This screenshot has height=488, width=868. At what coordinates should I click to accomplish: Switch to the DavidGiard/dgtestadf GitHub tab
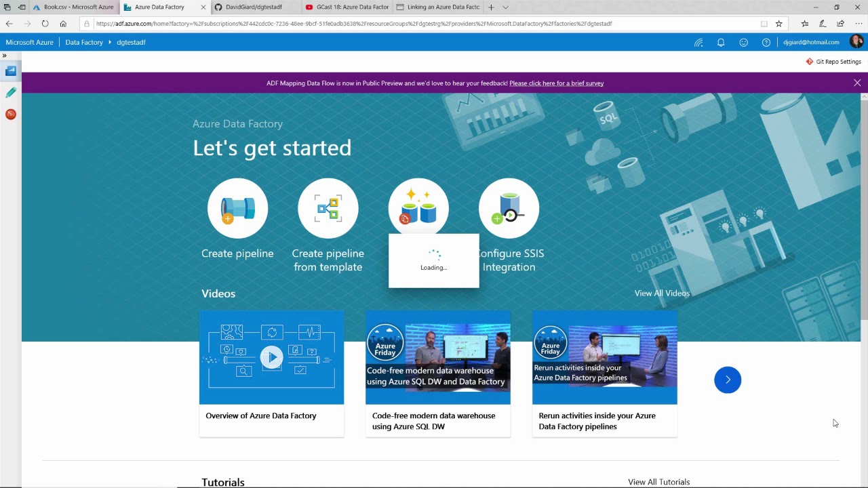[x=253, y=7]
